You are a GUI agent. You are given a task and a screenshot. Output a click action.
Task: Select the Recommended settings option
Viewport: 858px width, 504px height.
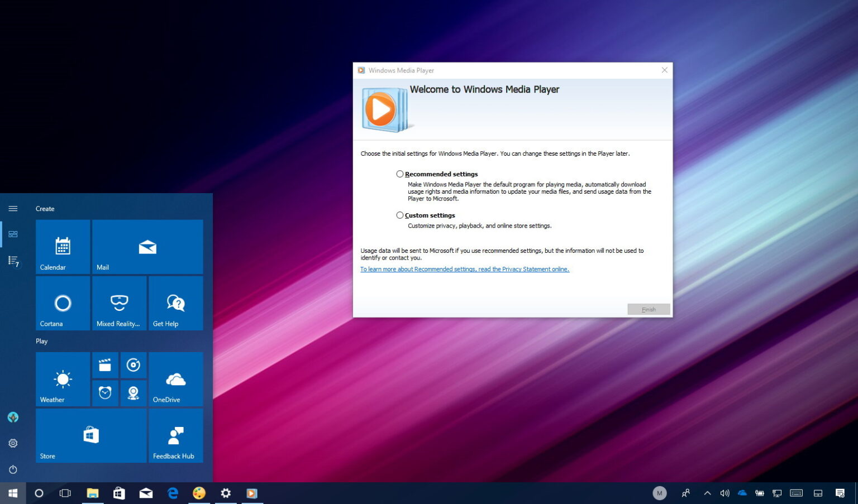(400, 174)
